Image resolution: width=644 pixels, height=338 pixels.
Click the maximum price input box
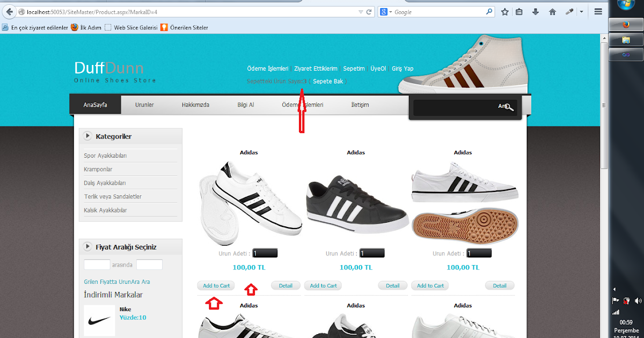(x=149, y=264)
